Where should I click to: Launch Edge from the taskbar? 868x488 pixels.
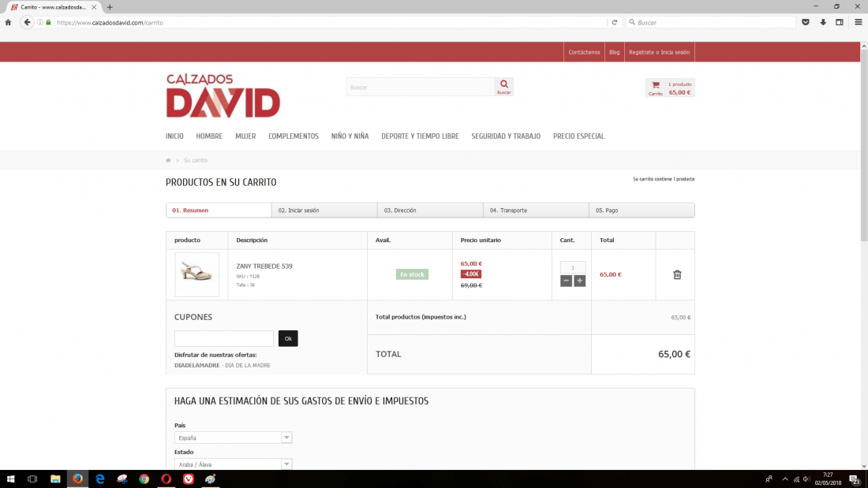pyautogui.click(x=99, y=479)
